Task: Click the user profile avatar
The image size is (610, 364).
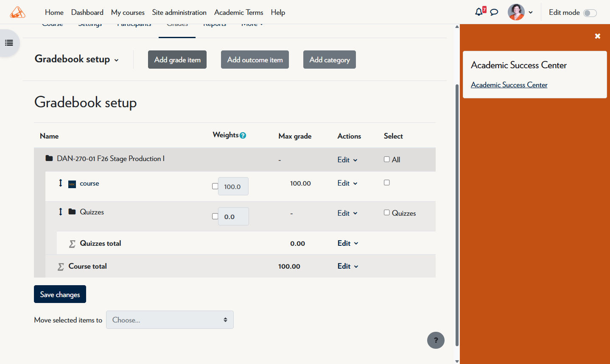Action: click(x=516, y=12)
